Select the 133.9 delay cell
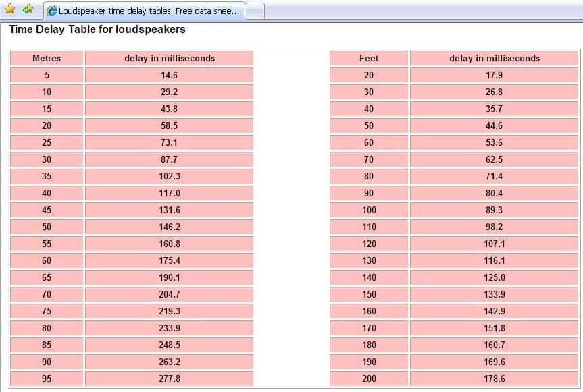The image size is (583, 392). (494, 295)
